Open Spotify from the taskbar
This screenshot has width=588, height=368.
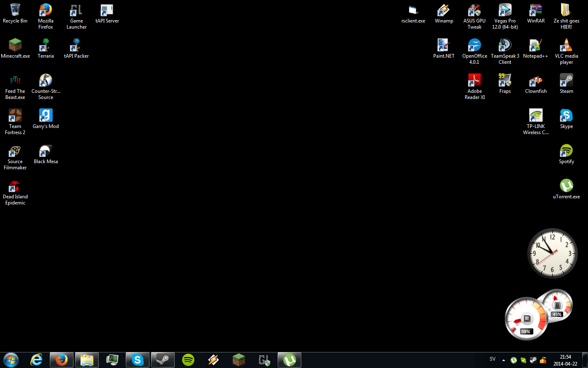pyautogui.click(x=188, y=359)
